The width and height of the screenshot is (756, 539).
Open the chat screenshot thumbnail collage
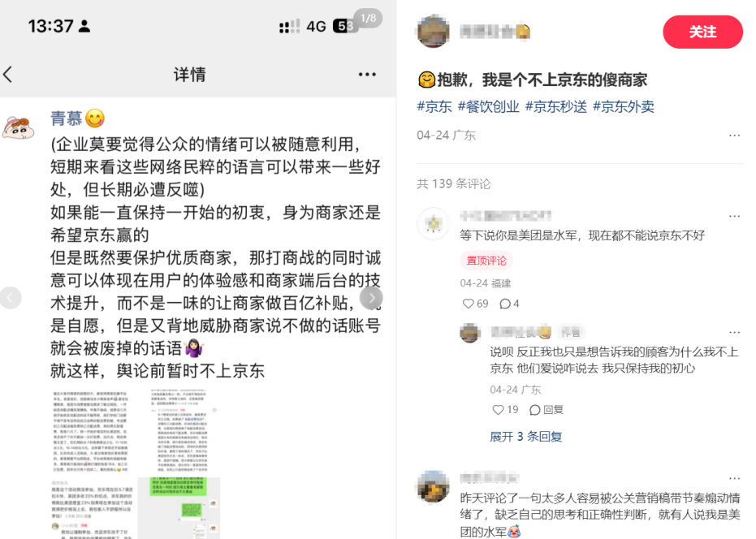(x=136, y=464)
